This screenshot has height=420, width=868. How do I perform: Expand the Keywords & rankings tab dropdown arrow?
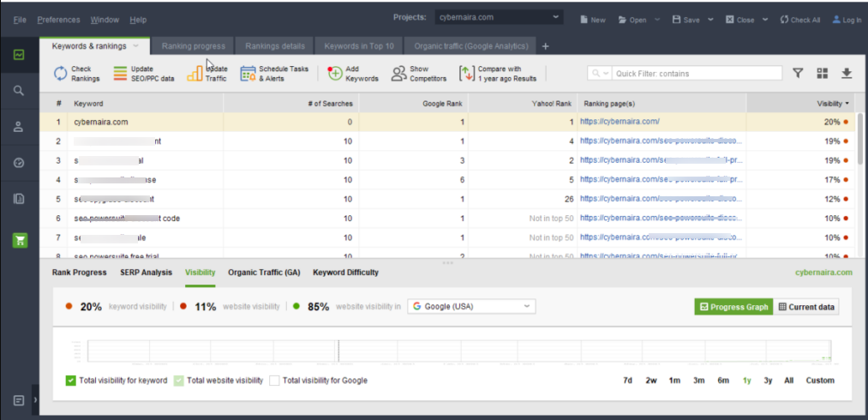[x=135, y=45]
